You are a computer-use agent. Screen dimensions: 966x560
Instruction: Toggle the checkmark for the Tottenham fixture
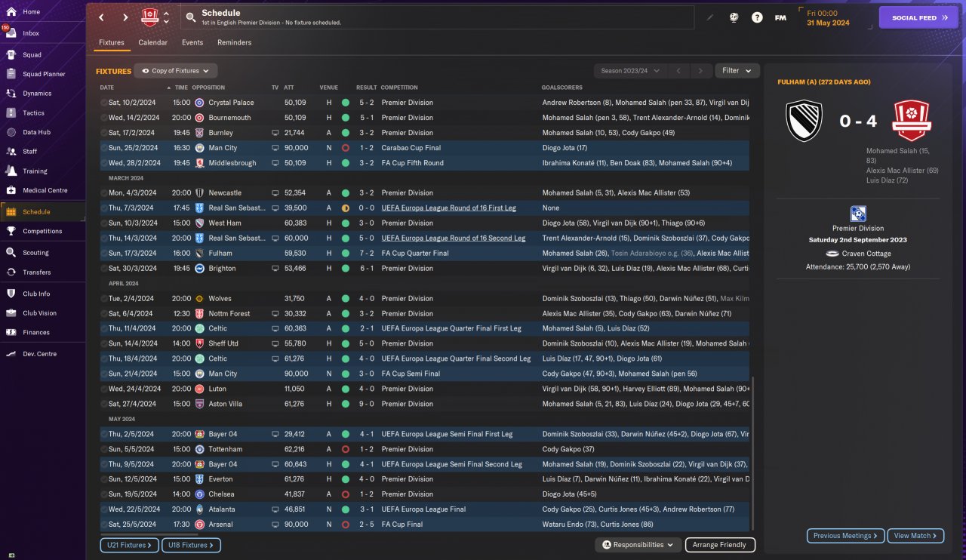(x=104, y=449)
